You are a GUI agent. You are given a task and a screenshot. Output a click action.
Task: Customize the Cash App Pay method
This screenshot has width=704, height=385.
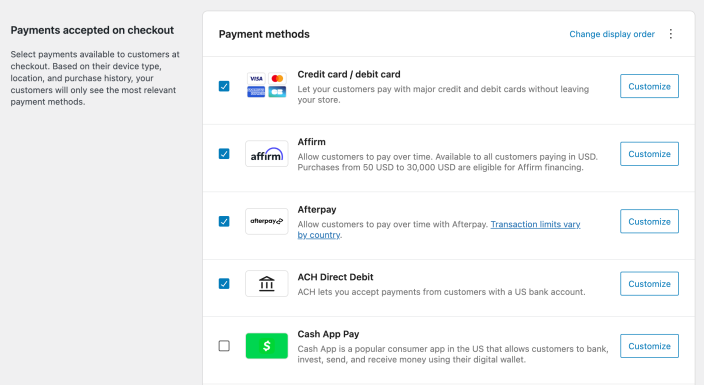coord(649,346)
